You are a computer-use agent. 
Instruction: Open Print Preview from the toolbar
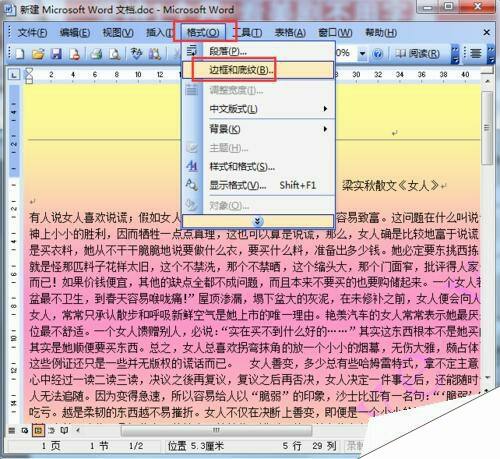114,53
